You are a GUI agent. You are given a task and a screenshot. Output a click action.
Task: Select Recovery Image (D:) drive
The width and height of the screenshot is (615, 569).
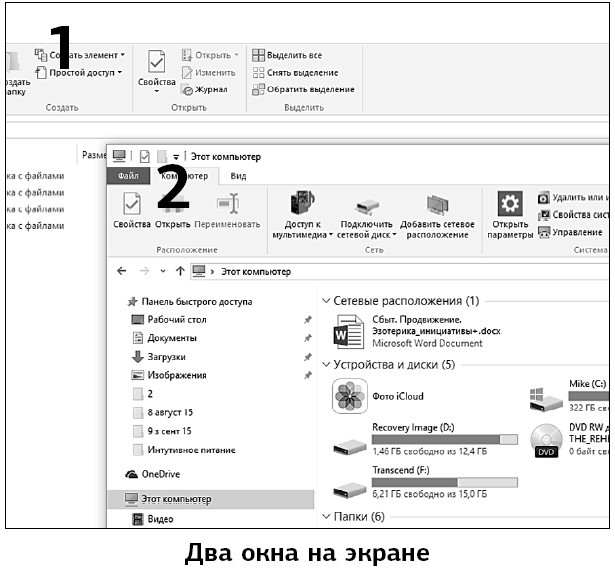425,440
